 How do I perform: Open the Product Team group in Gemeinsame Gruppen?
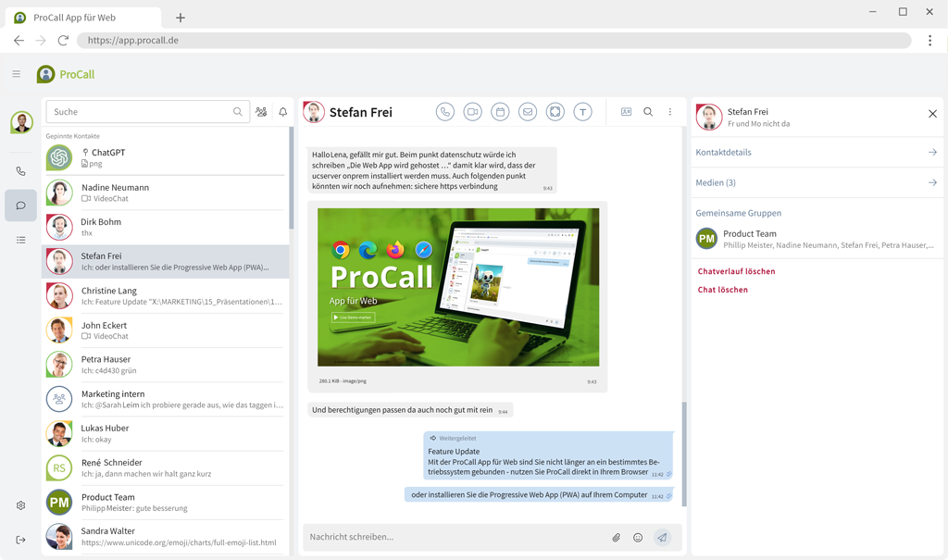pyautogui.click(x=817, y=239)
